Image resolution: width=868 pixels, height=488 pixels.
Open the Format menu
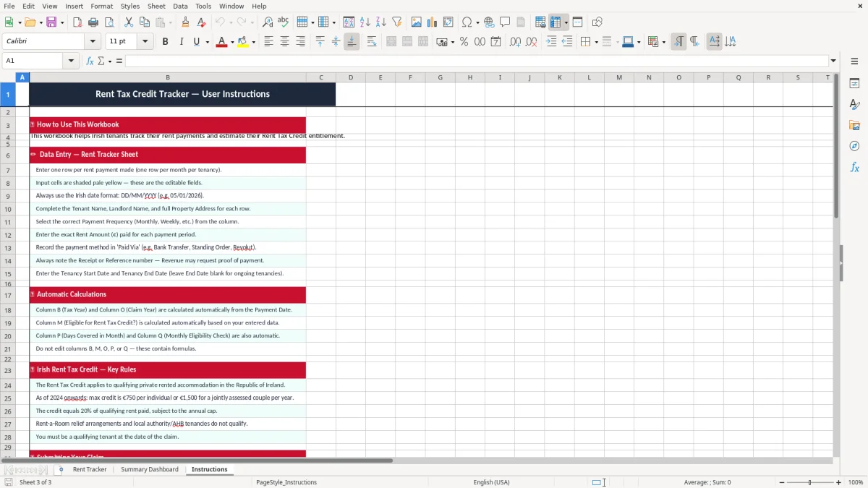pyautogui.click(x=101, y=6)
